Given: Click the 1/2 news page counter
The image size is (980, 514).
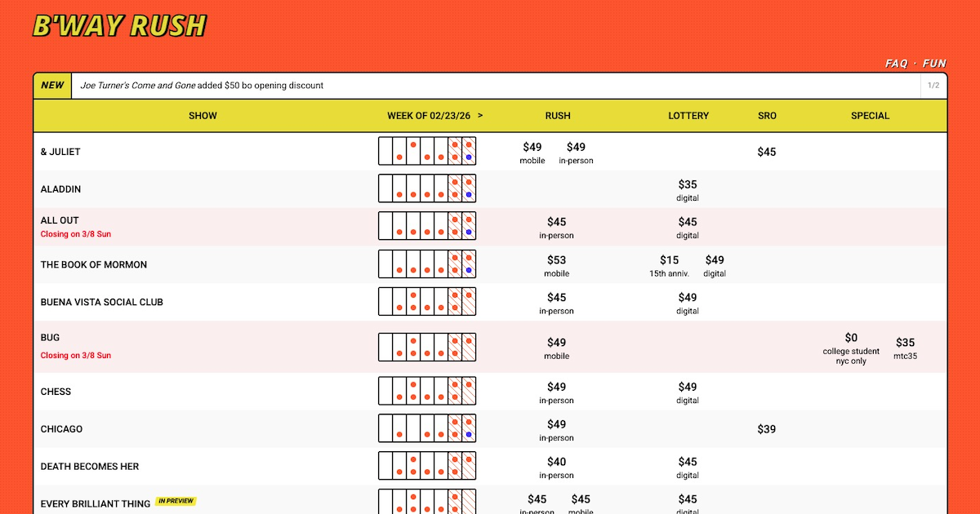Looking at the screenshot, I should (x=933, y=85).
